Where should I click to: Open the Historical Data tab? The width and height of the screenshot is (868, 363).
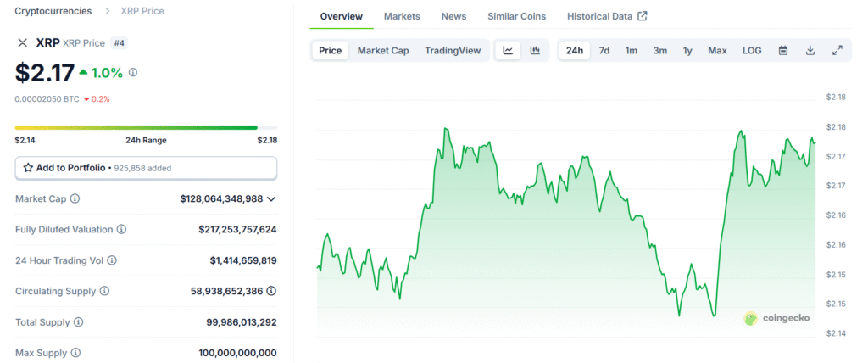pyautogui.click(x=607, y=16)
